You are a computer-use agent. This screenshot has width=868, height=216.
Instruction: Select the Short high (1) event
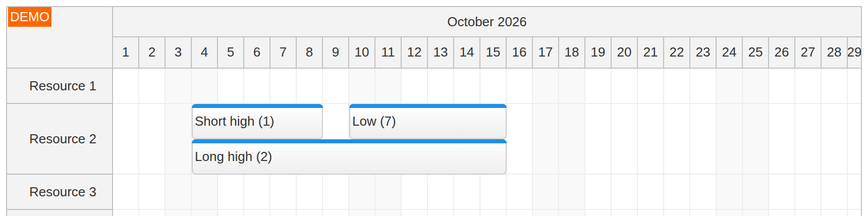pyautogui.click(x=257, y=122)
